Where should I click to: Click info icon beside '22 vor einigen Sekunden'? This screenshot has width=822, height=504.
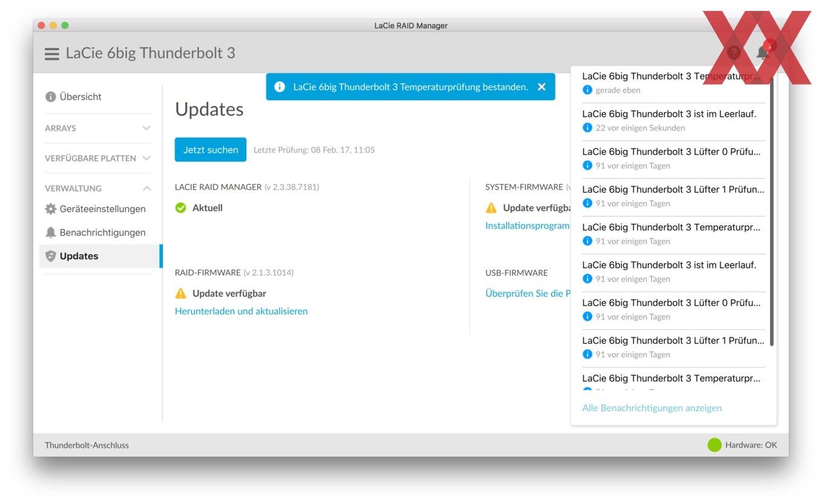tap(587, 128)
